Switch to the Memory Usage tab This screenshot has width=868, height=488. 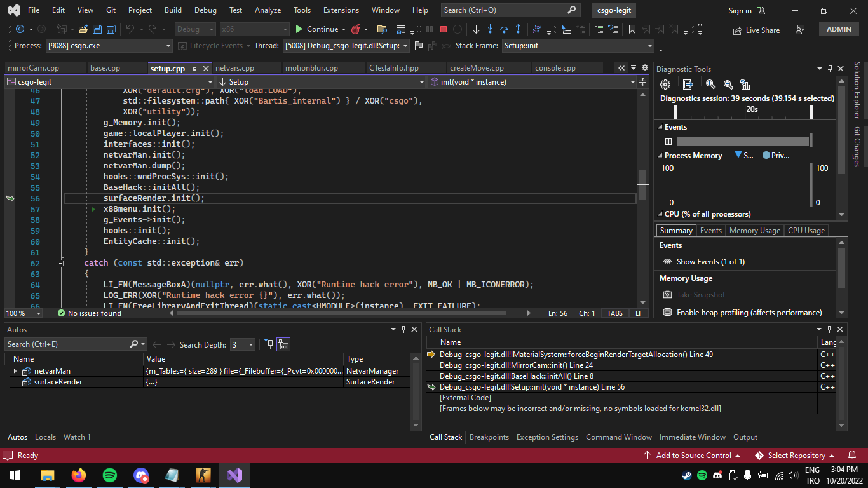pos(754,230)
